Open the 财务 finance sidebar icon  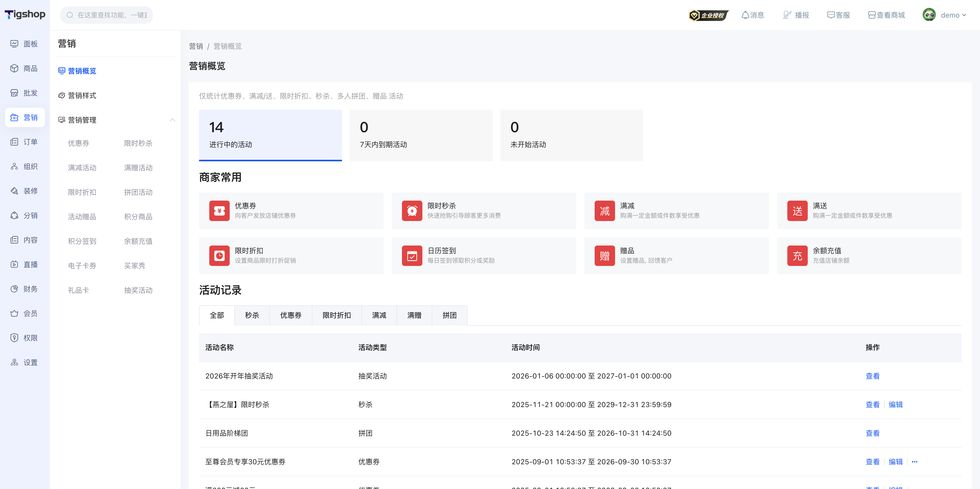pos(14,289)
